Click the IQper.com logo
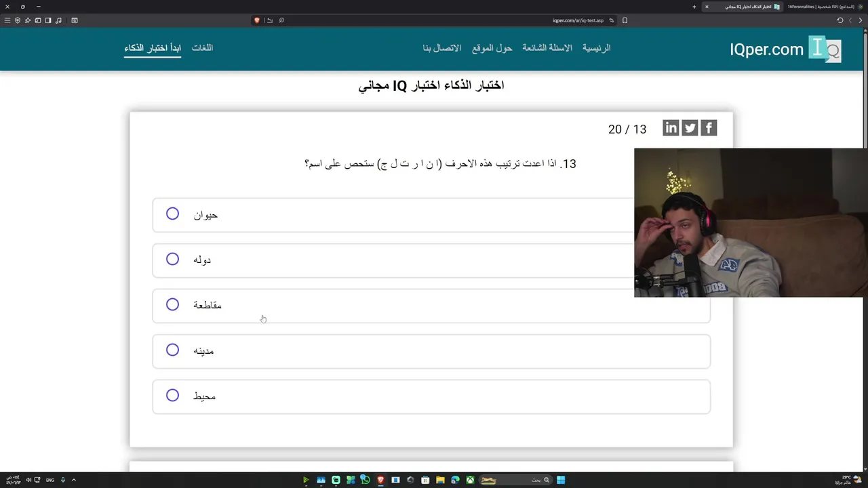Viewport: 868px width, 488px height. tap(785, 49)
